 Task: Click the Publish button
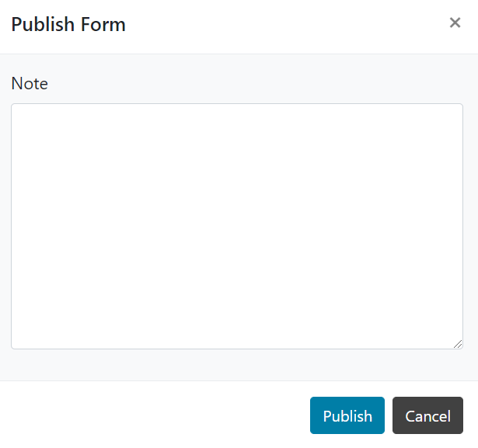pos(347,415)
